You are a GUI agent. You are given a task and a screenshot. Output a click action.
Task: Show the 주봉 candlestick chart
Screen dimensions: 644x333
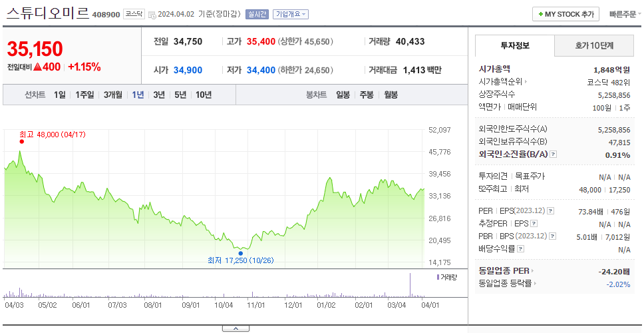coord(367,95)
